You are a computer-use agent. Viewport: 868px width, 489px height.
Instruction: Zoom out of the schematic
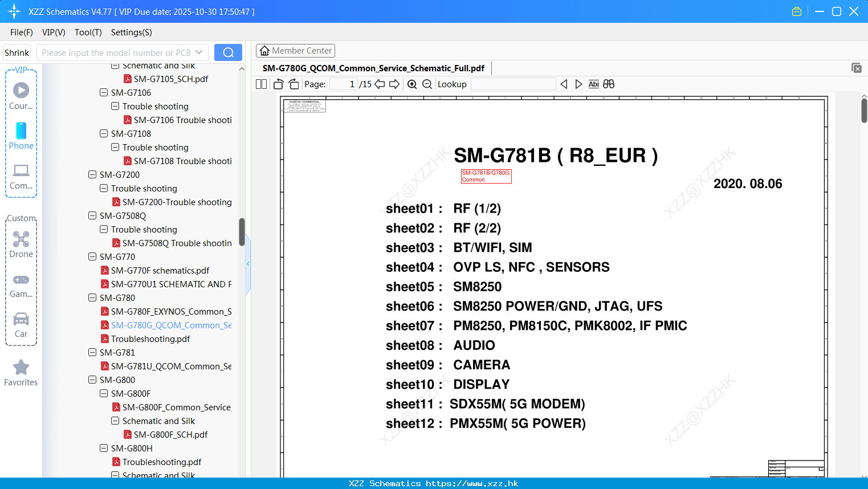(427, 84)
